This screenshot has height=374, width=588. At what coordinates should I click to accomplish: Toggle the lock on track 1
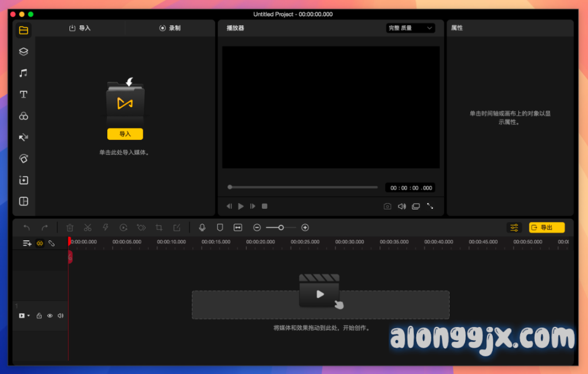coord(39,315)
